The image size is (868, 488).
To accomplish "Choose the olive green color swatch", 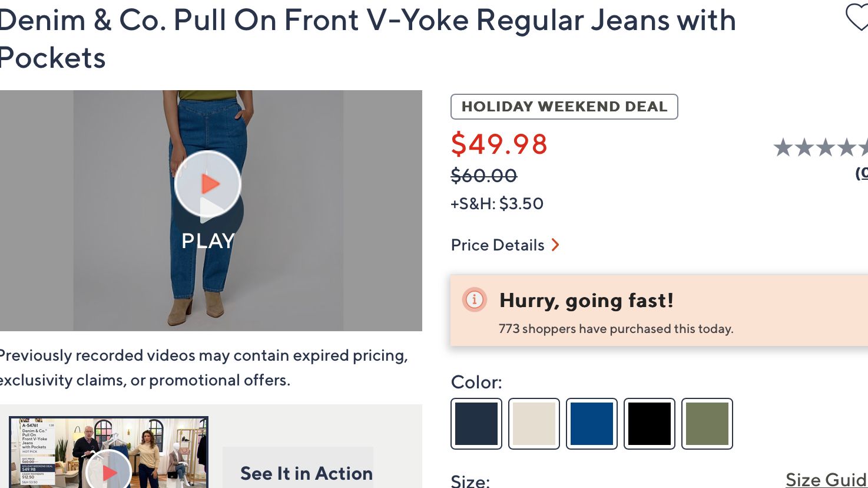I will click(707, 423).
